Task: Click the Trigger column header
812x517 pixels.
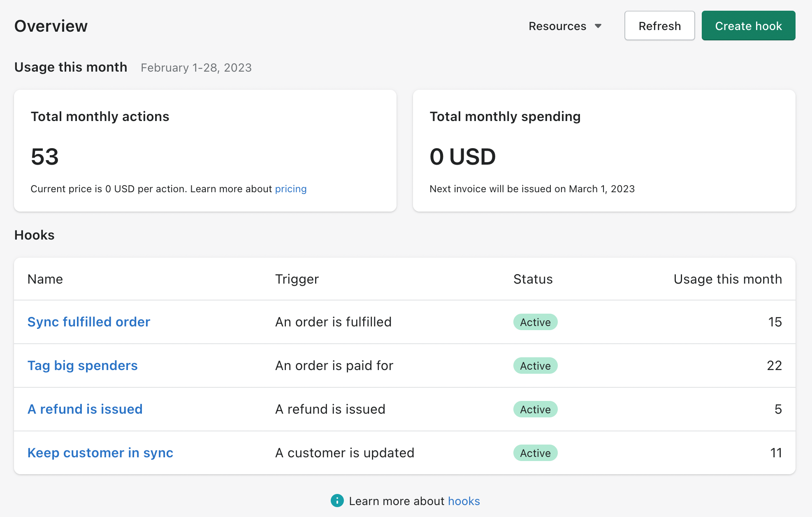Action: coord(297,279)
